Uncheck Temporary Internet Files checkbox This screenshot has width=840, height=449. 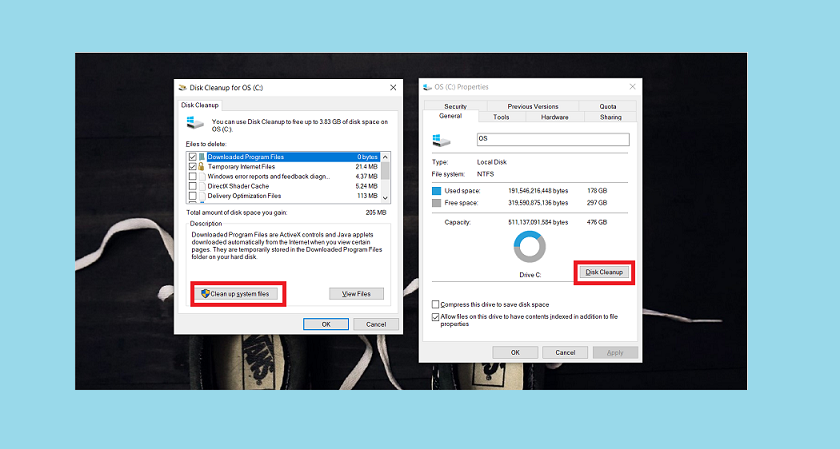[192, 167]
